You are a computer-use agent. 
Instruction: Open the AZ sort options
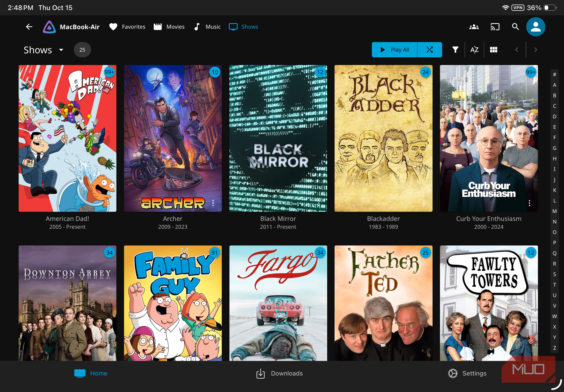pyautogui.click(x=474, y=50)
